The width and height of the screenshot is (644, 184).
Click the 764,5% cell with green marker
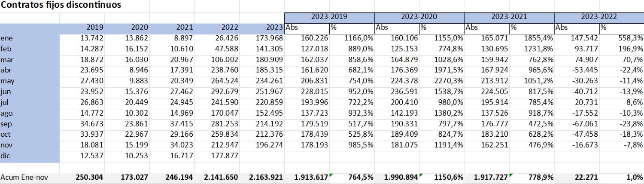coord(352,177)
